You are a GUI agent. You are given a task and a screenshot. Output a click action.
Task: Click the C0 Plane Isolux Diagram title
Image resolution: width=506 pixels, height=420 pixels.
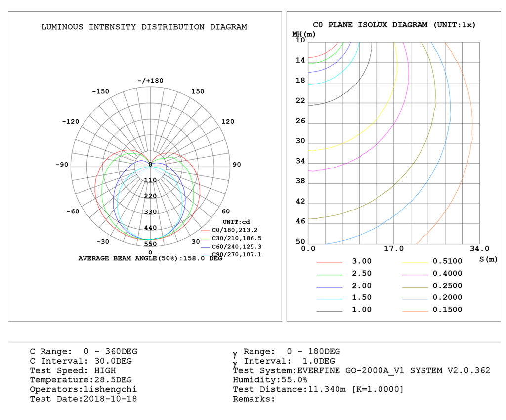(x=394, y=25)
